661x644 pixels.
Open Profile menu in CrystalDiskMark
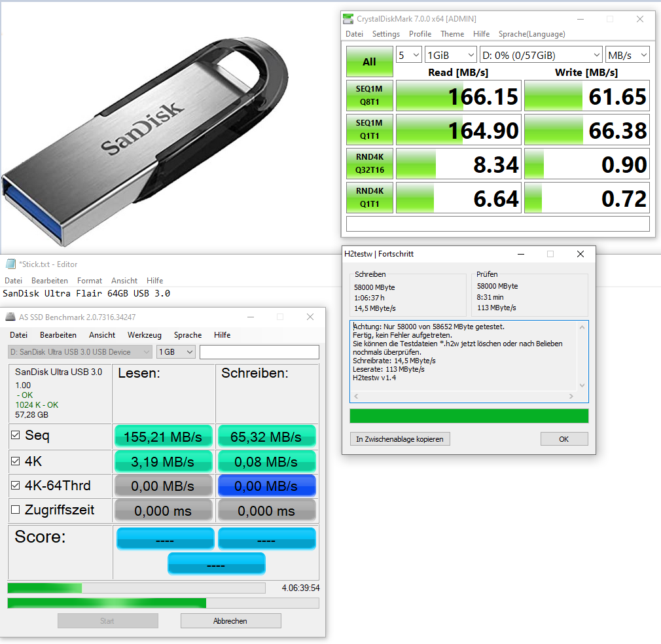420,34
